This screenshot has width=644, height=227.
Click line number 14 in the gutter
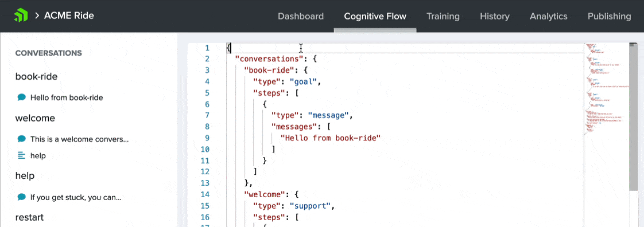click(x=205, y=194)
